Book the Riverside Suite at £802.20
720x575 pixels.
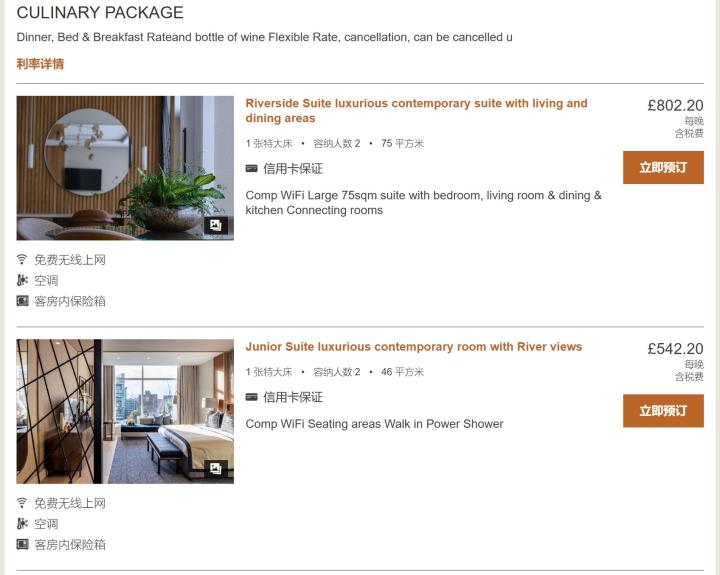click(663, 168)
